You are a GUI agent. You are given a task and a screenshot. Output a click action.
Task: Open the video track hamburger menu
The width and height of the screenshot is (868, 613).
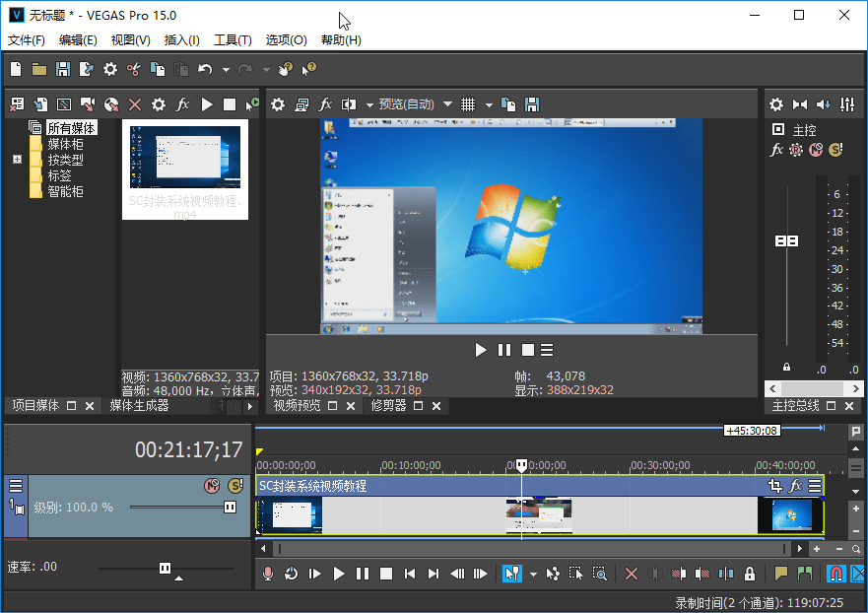click(x=16, y=486)
